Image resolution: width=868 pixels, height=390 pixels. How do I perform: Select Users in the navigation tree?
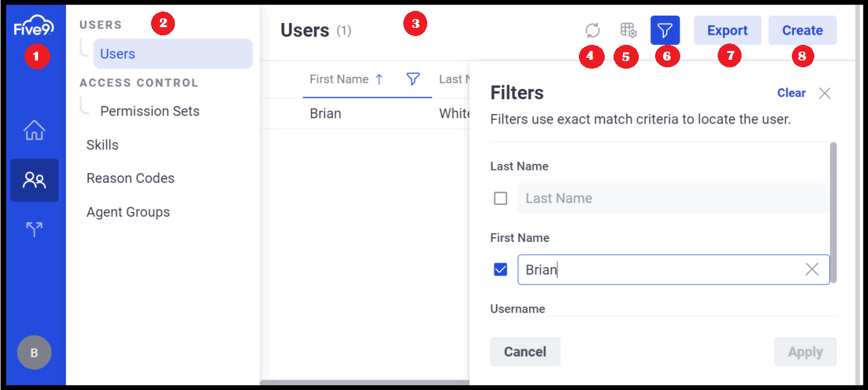pos(118,54)
